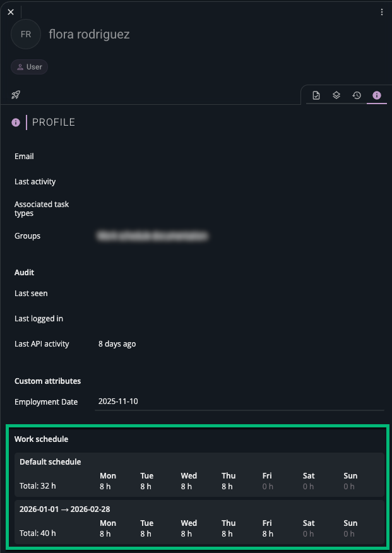Close the flora rodriguez profile panel
The width and height of the screenshot is (392, 553).
click(9, 11)
